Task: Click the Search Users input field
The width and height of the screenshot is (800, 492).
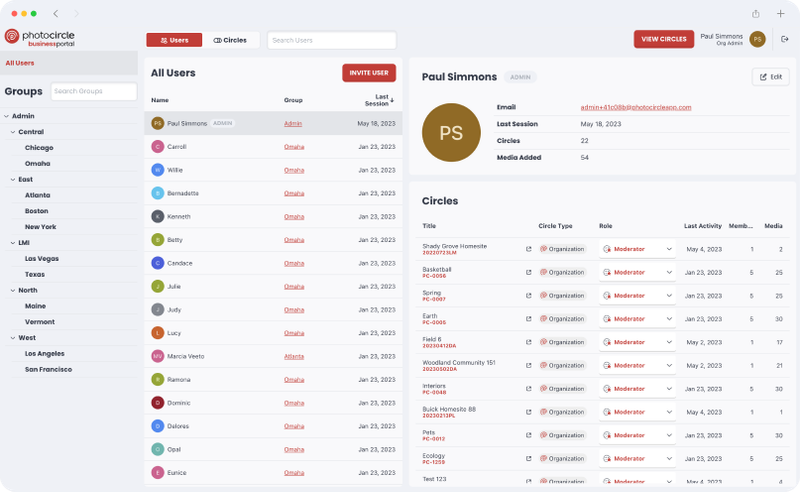Action: [x=331, y=40]
